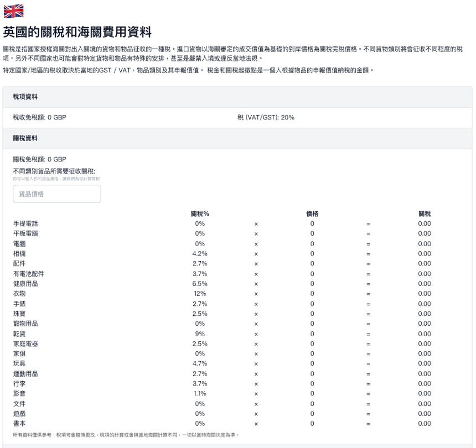Click the 稅收免稅額: 0 GBP text
This screenshot has height=448, width=476.
[x=39, y=117]
